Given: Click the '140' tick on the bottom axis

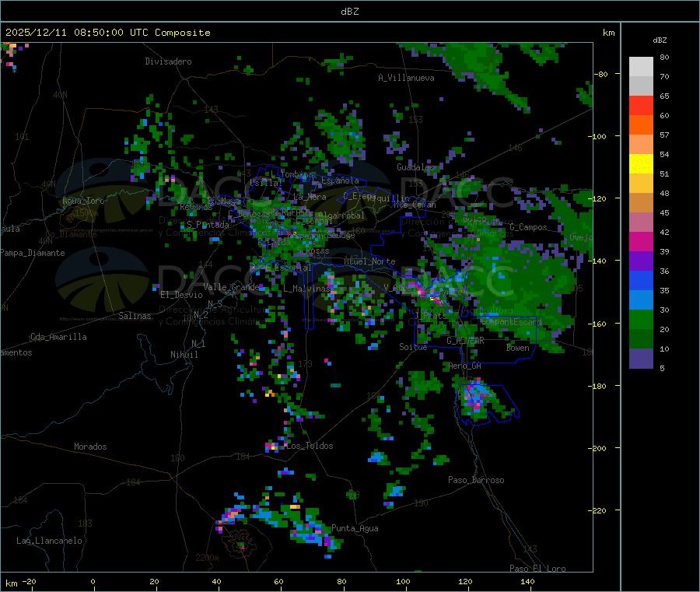Looking at the screenshot, I should (527, 581).
